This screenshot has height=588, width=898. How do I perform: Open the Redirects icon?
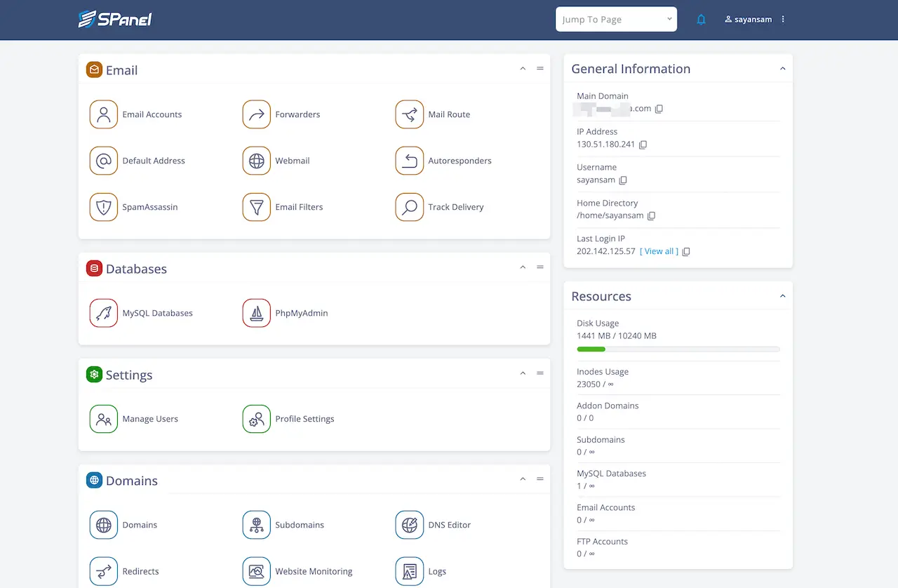pyautogui.click(x=104, y=571)
